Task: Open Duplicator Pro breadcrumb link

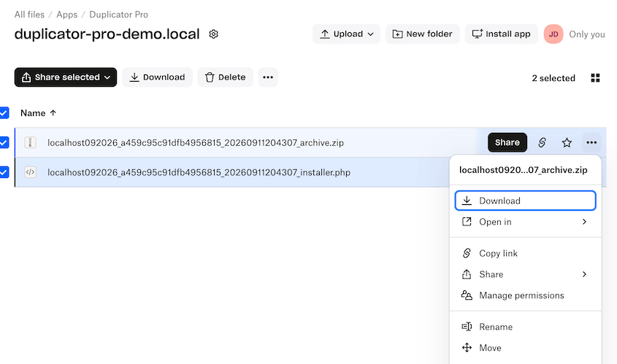Action: (x=118, y=15)
